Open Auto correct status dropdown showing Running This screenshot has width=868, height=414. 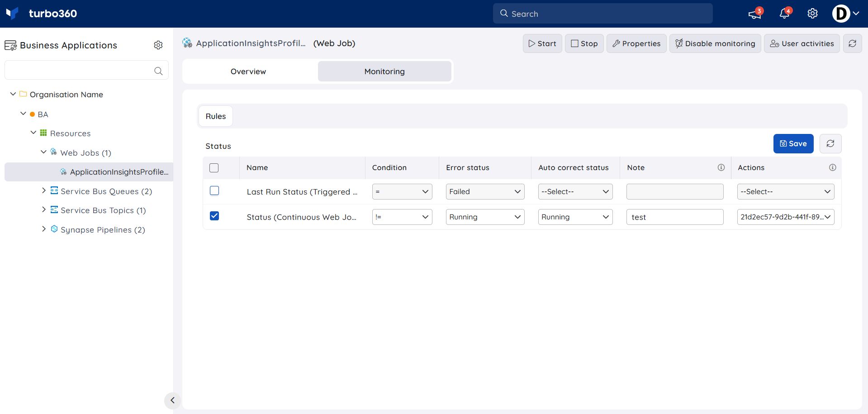point(575,217)
